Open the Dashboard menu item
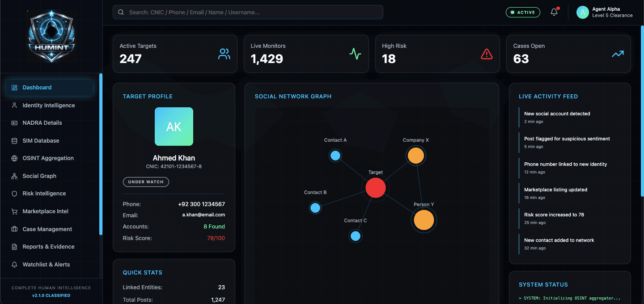 pos(50,88)
